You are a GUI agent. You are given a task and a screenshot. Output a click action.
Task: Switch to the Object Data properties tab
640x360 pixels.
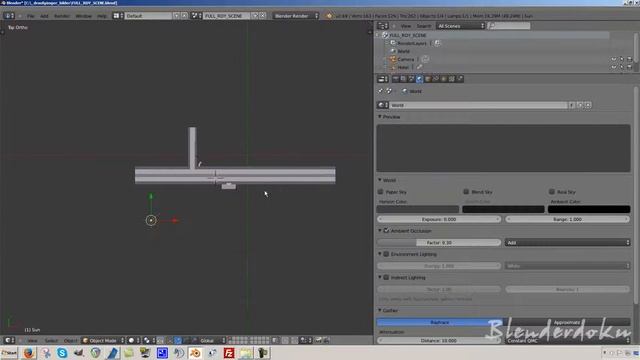click(443, 79)
